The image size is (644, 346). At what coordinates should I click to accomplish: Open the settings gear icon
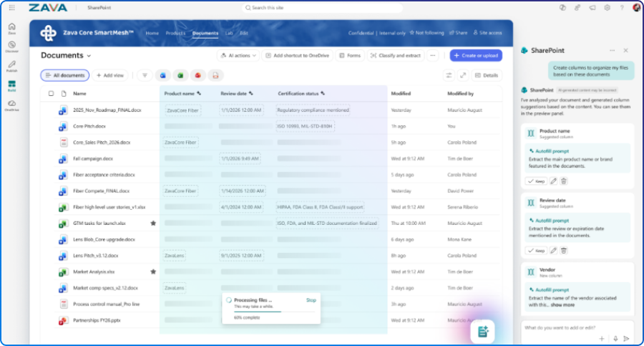coord(607,7)
